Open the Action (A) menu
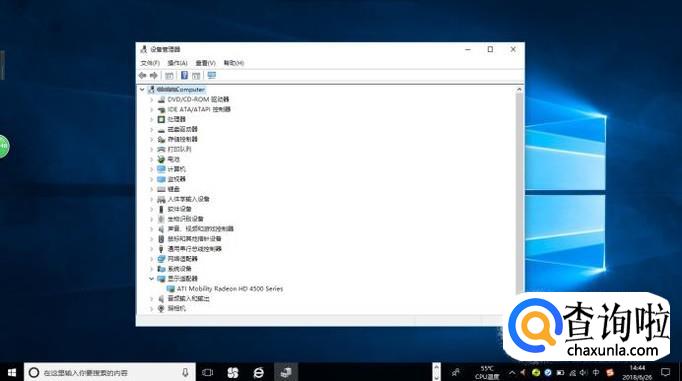Screen dimensions: 682x381 coord(177,63)
